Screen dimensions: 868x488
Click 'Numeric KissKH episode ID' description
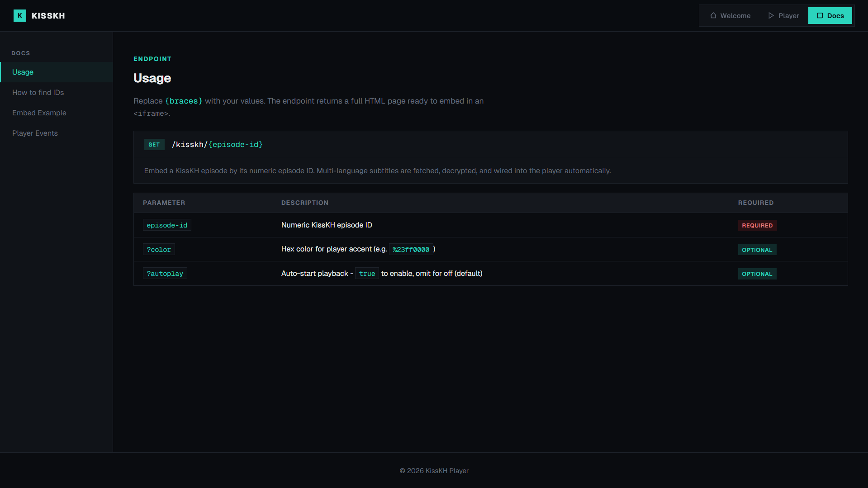point(327,225)
